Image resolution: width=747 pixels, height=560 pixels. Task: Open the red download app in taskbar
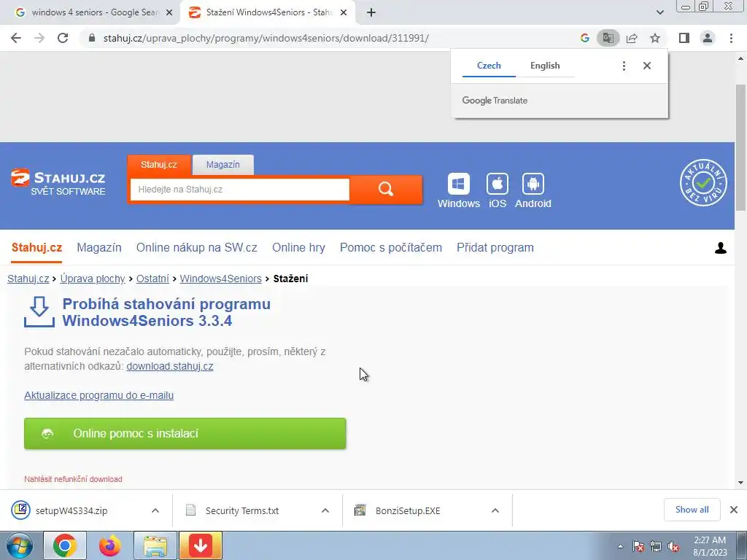click(200, 545)
